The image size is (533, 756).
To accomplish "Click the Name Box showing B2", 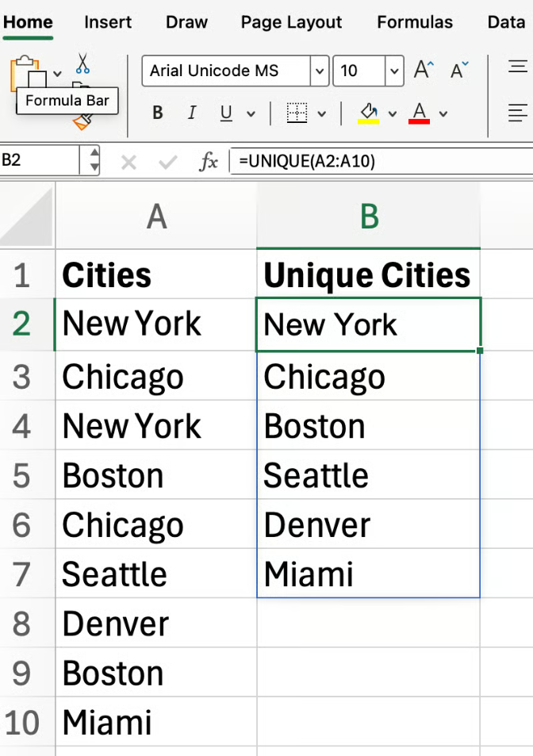I will click(x=40, y=161).
